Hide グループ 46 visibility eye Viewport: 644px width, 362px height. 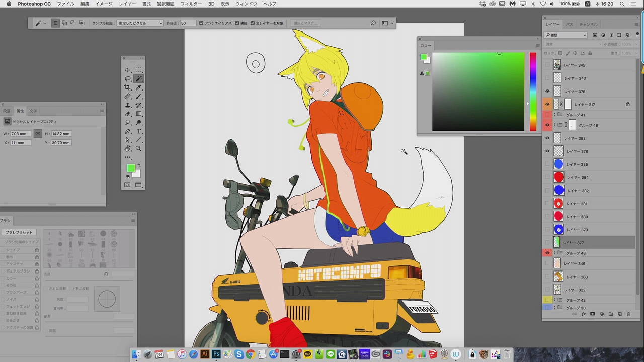point(547,125)
